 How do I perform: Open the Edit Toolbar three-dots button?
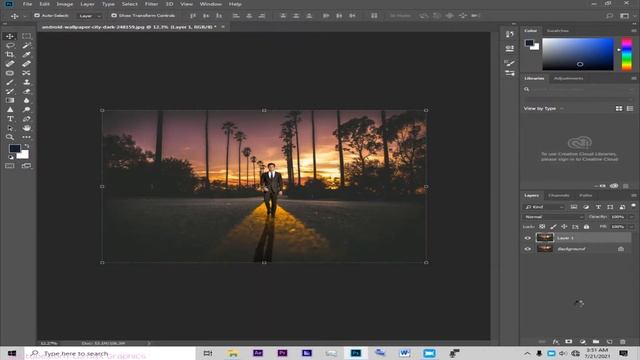point(27,137)
